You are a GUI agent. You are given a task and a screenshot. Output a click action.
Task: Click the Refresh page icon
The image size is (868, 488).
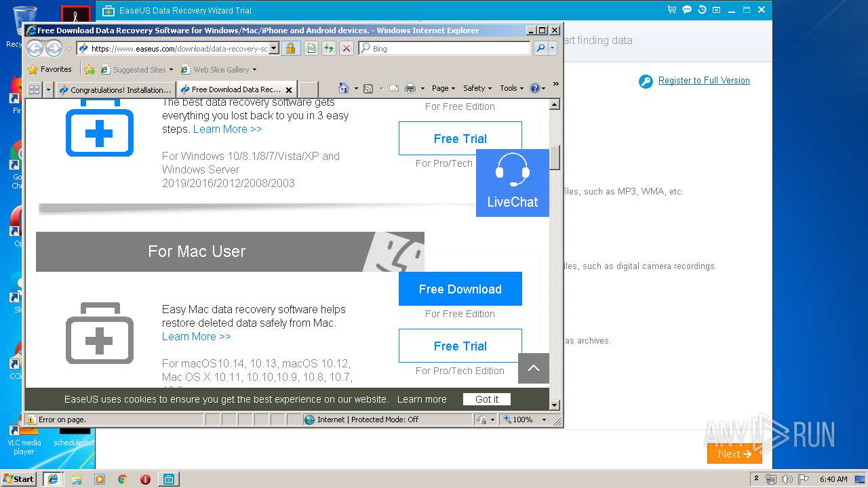(328, 48)
